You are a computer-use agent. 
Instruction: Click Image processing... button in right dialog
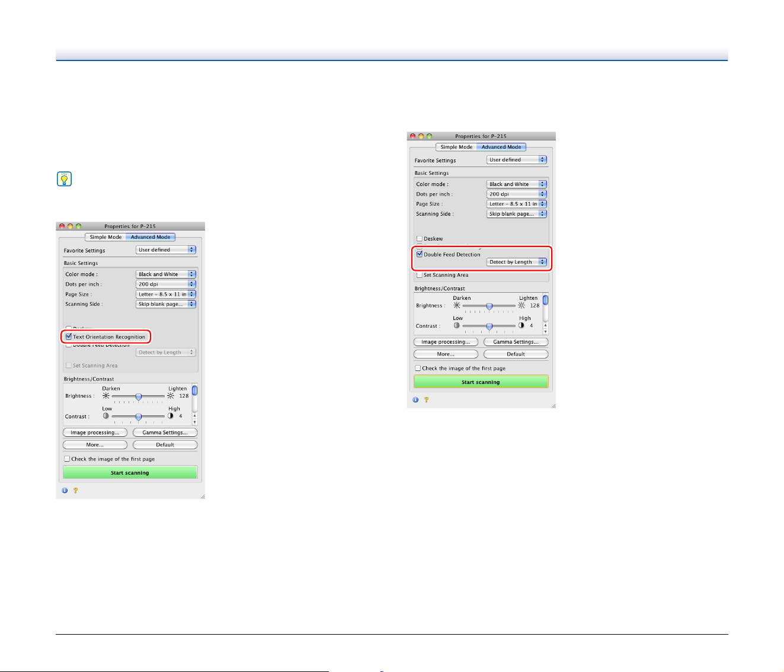click(x=446, y=342)
